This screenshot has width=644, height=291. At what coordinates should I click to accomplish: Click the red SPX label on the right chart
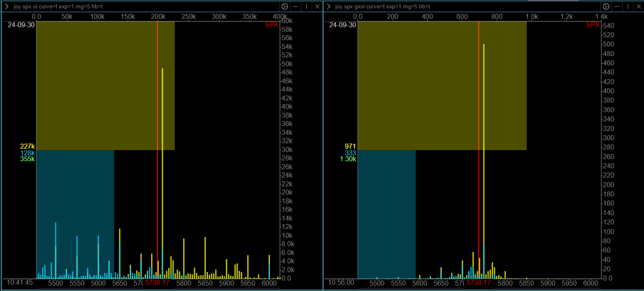pyautogui.click(x=592, y=25)
